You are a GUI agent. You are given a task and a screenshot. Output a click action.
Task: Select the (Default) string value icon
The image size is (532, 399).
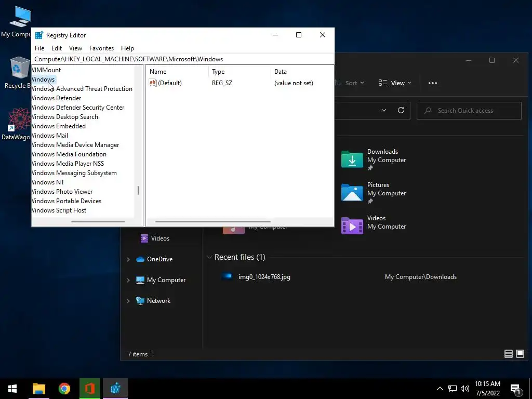[153, 83]
